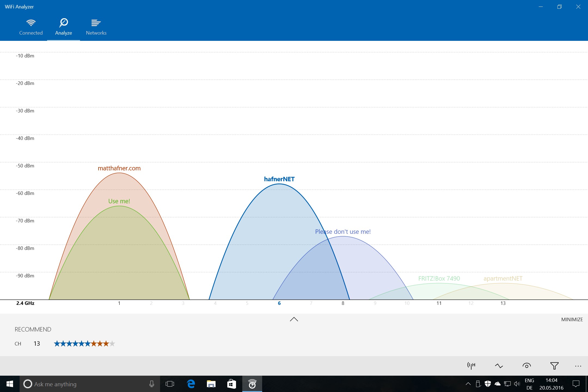Screen dimensions: 588x392
Task: Select the Analyze magnifier icon
Action: (x=63, y=23)
